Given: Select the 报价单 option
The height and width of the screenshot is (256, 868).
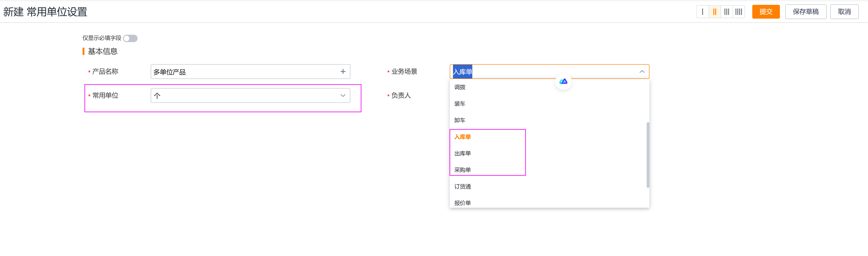Looking at the screenshot, I should click(x=462, y=202).
